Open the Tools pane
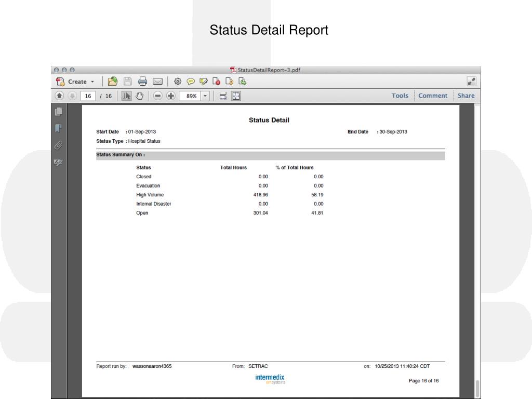 400,96
